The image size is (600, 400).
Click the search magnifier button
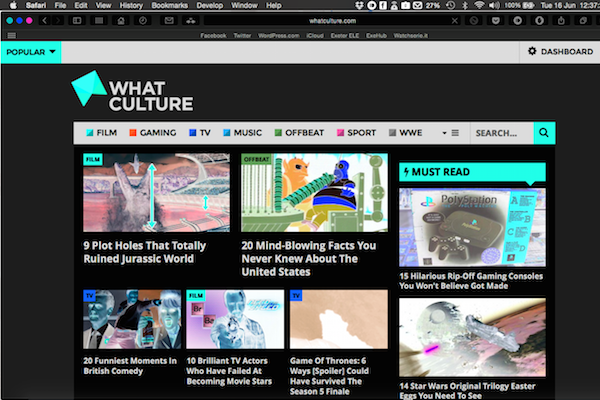point(544,133)
